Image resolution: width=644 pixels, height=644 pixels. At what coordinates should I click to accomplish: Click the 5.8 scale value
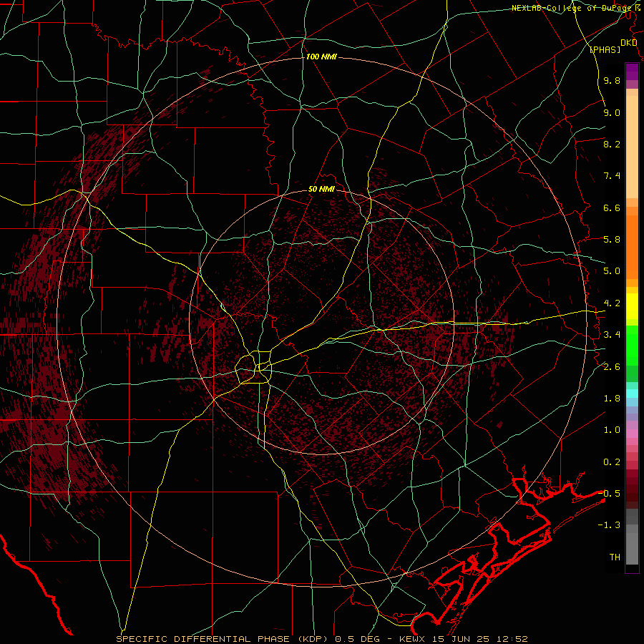point(612,240)
